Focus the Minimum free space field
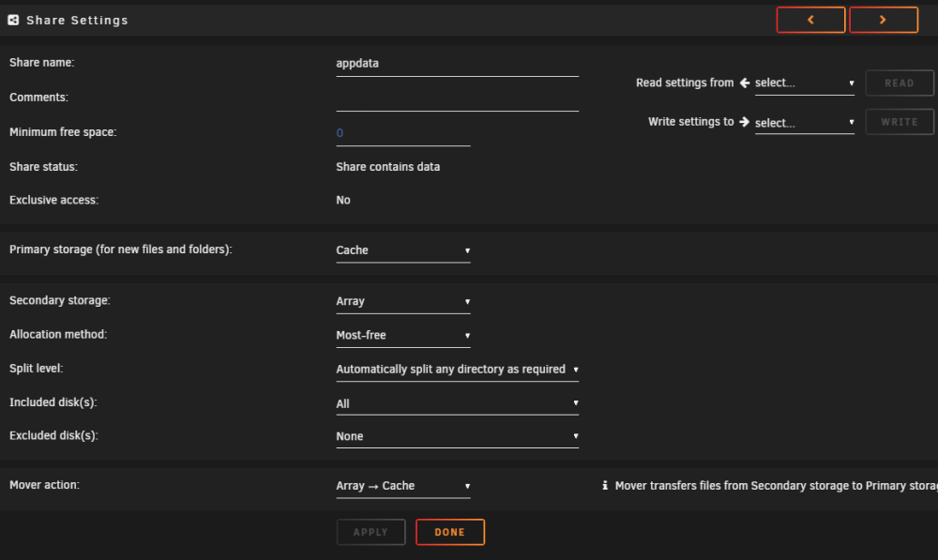The height and width of the screenshot is (560, 938). point(403,133)
